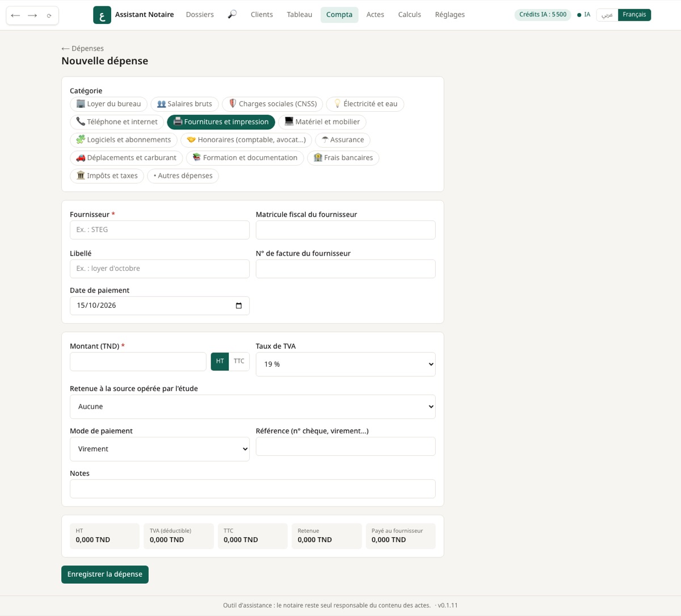Switch the language to عربي
Screen dimensions: 681x616
[x=607, y=15]
